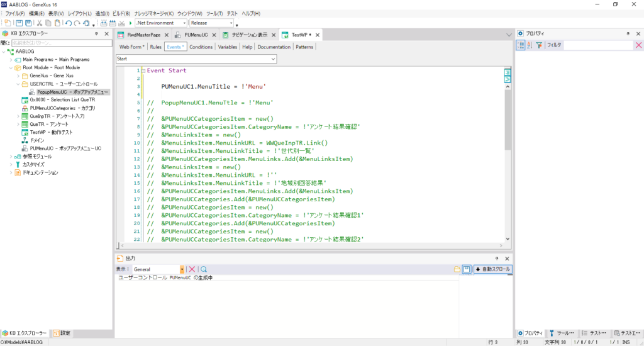The height and width of the screenshot is (346, 644).
Task: Click the green Run play icon
Action: click(131, 23)
